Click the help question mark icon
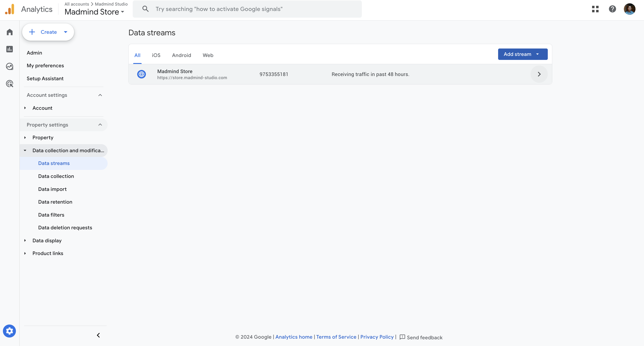The height and width of the screenshot is (346, 644). 612,9
